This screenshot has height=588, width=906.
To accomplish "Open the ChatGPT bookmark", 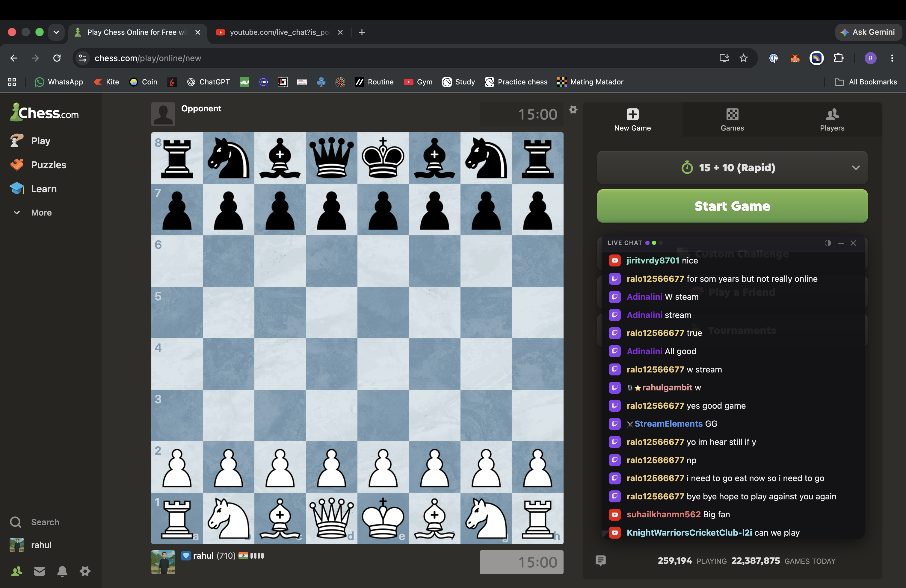I will (x=209, y=82).
